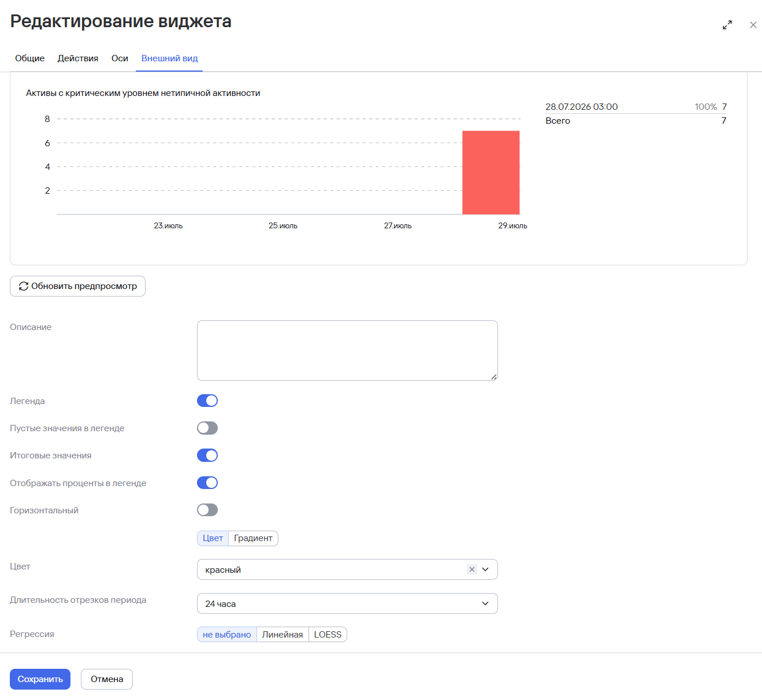
Task: Choose the Градиент fill mode
Action: 253,538
